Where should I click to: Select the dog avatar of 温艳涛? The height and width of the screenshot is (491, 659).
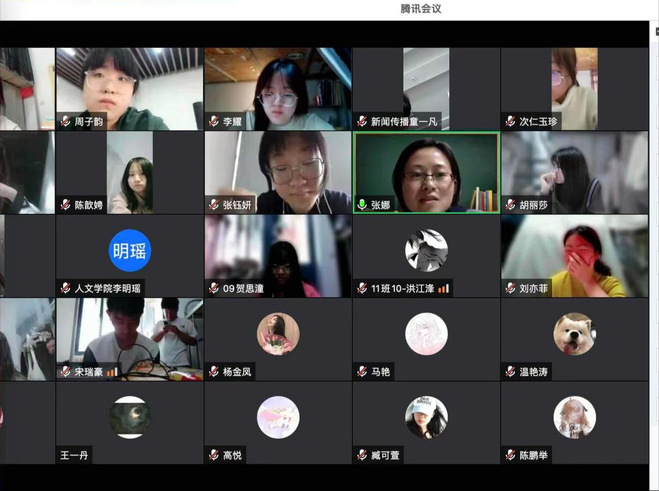click(x=574, y=333)
